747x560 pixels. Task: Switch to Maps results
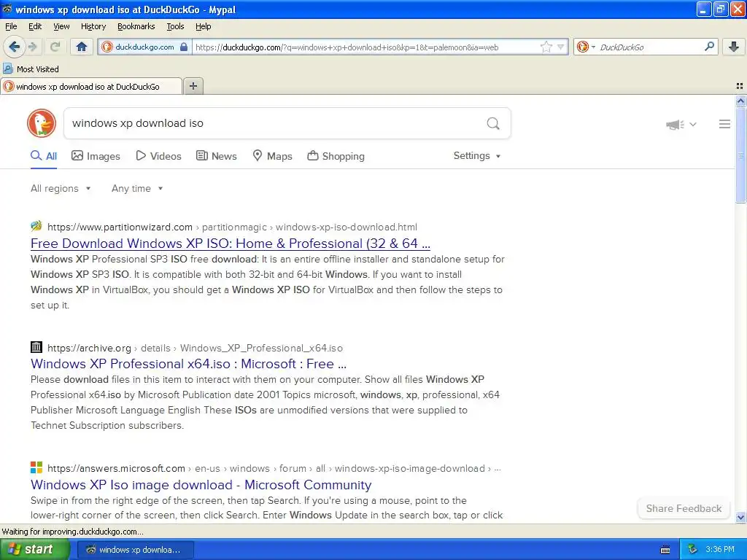click(273, 156)
